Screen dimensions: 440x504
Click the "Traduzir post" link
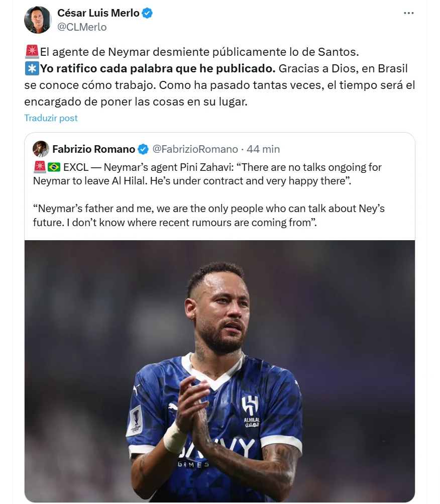(x=51, y=118)
